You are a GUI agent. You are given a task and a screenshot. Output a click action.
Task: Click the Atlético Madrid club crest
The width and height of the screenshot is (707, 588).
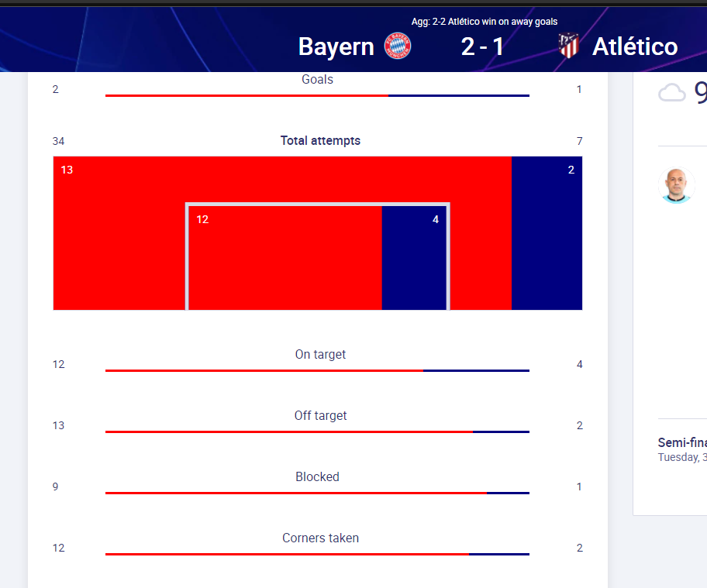click(568, 46)
